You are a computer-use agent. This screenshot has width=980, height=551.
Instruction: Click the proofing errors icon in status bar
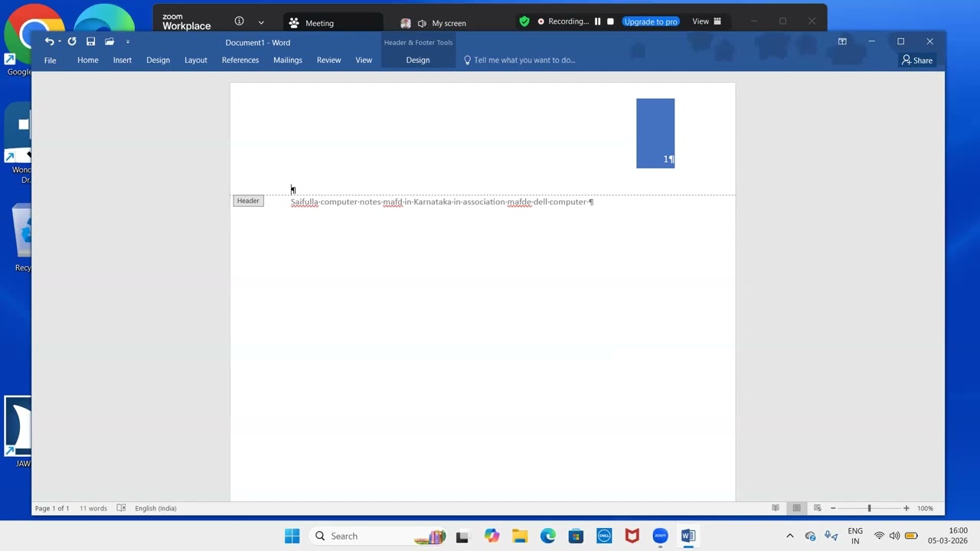121,508
